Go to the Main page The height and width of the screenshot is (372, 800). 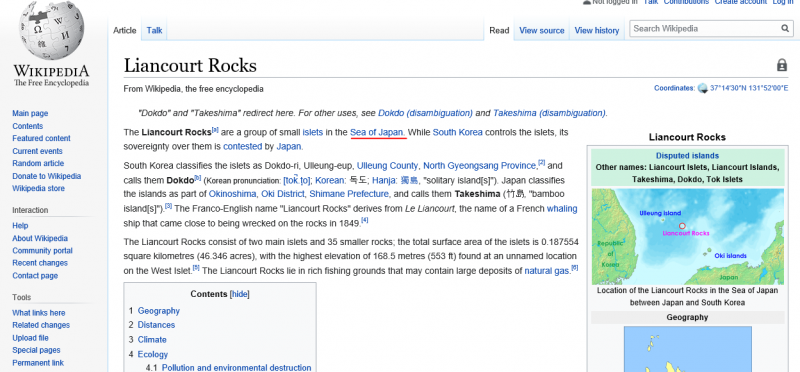[x=30, y=113]
